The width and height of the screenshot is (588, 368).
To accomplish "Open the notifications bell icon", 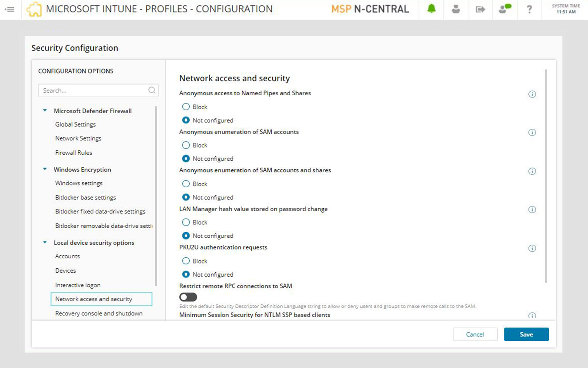I will click(x=431, y=9).
